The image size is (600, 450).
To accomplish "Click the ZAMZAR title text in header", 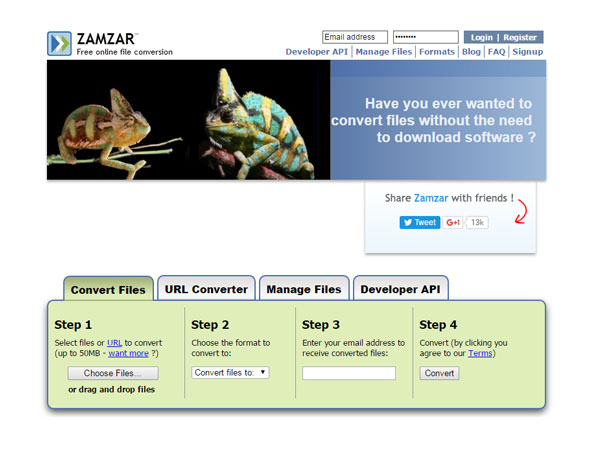I will coord(106,39).
